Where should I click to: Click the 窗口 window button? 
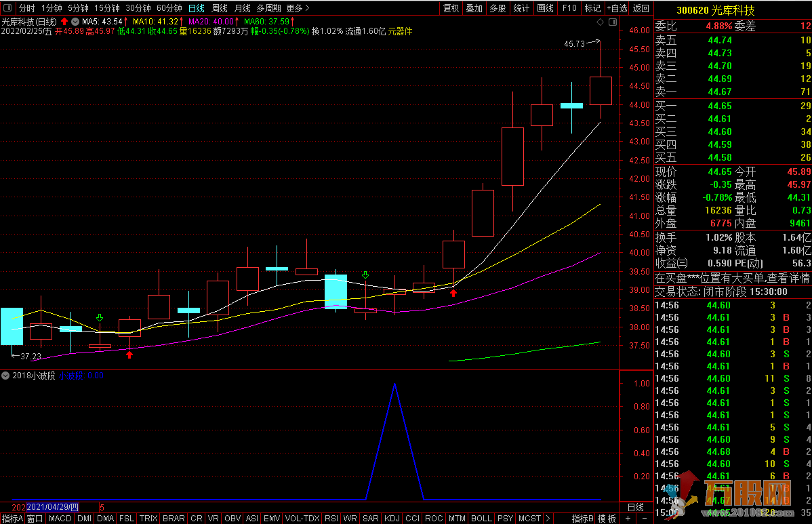pyautogui.click(x=35, y=519)
